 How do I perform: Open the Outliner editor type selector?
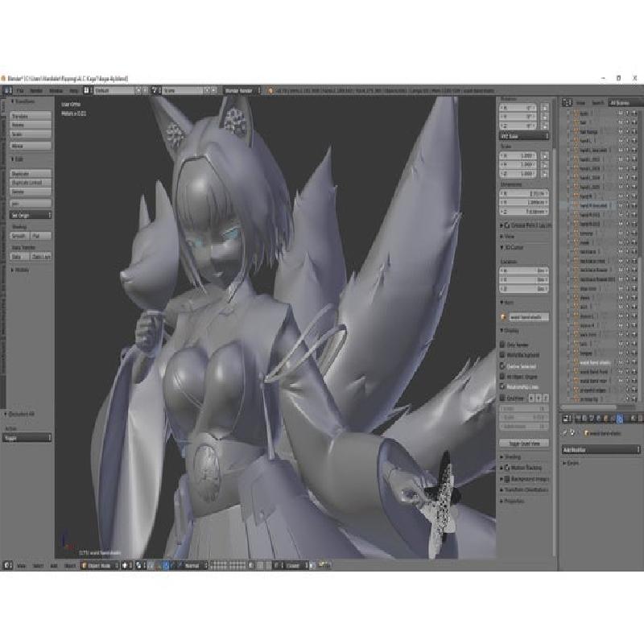coord(567,102)
